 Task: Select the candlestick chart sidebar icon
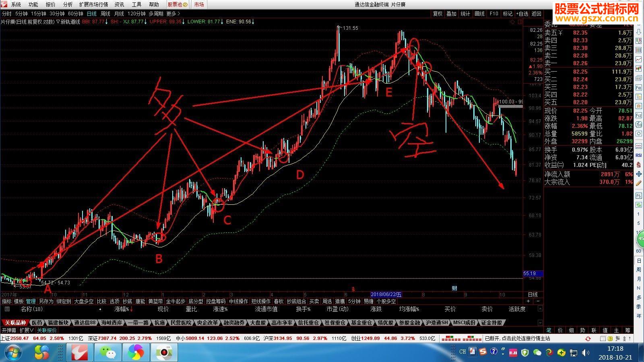[638, 68]
